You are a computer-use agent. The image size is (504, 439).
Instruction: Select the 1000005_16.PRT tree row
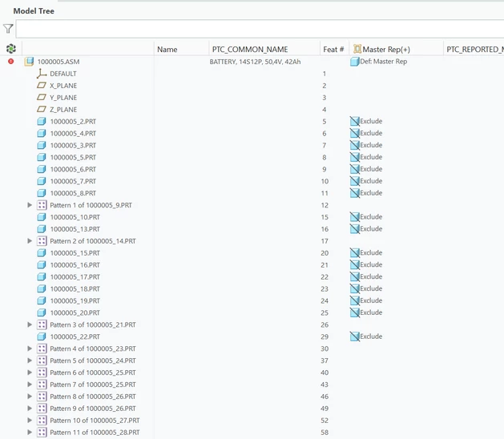(75, 265)
